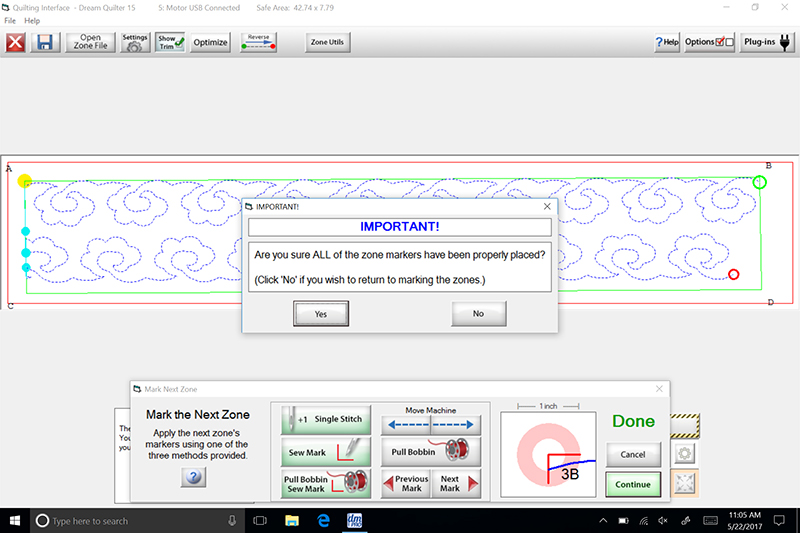Click the Move Machine dashed arrow control
This screenshot has height=533, width=800.
(x=431, y=424)
